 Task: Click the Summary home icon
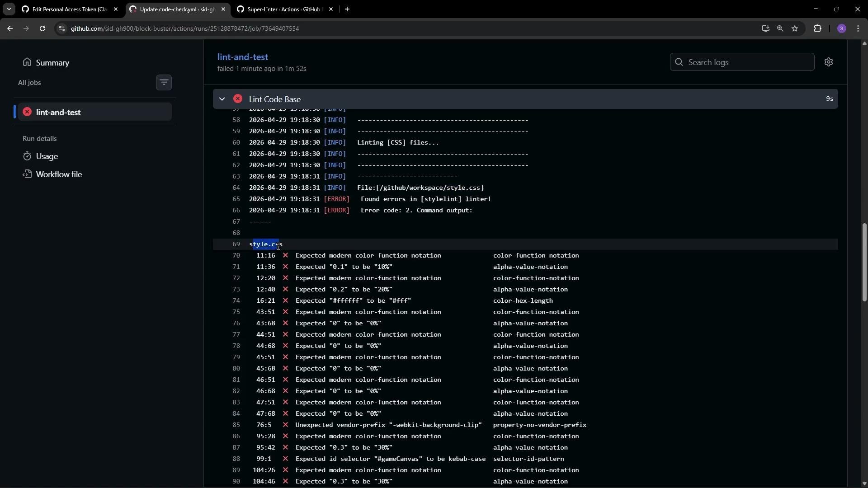pyautogui.click(x=27, y=62)
